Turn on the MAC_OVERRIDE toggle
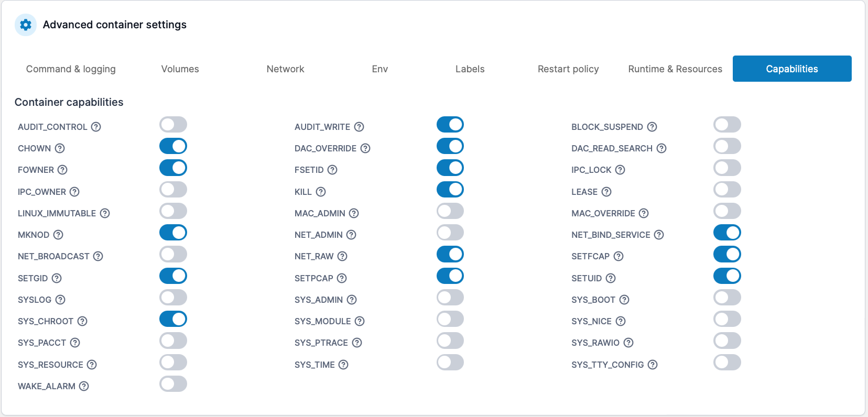Image resolution: width=868 pixels, height=417 pixels. pyautogui.click(x=727, y=211)
